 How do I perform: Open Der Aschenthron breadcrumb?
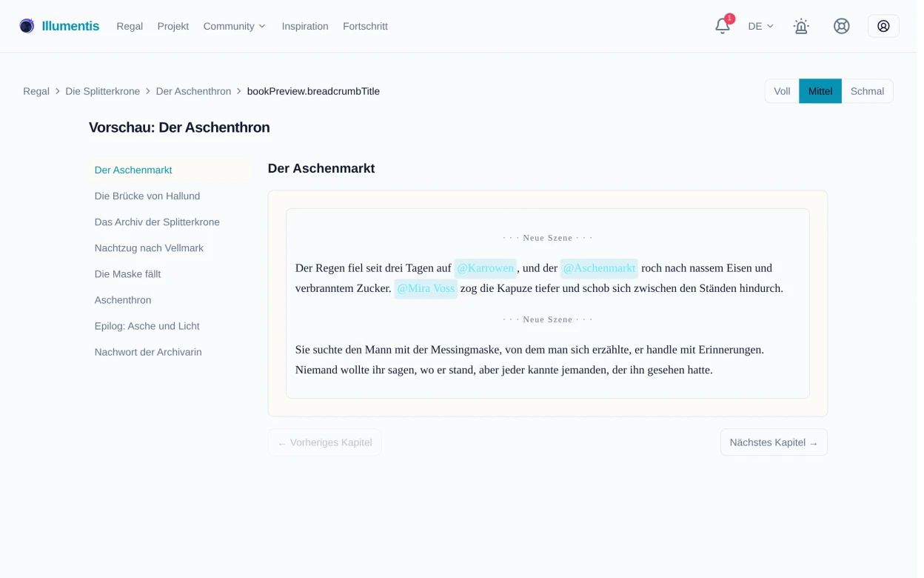click(193, 91)
